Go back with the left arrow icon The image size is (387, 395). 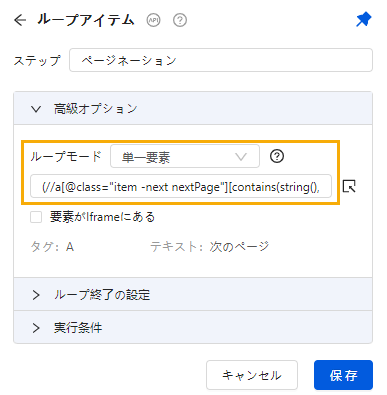click(20, 20)
